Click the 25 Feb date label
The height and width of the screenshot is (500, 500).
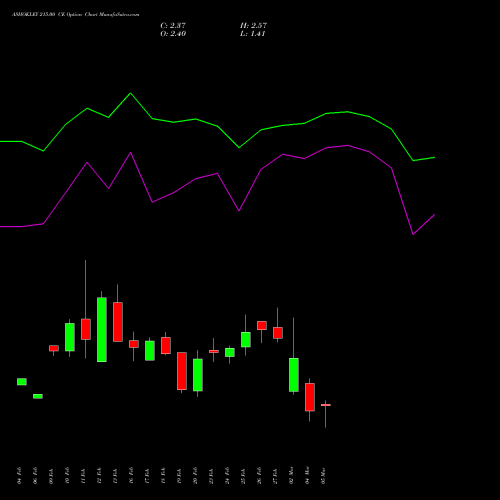click(243, 476)
